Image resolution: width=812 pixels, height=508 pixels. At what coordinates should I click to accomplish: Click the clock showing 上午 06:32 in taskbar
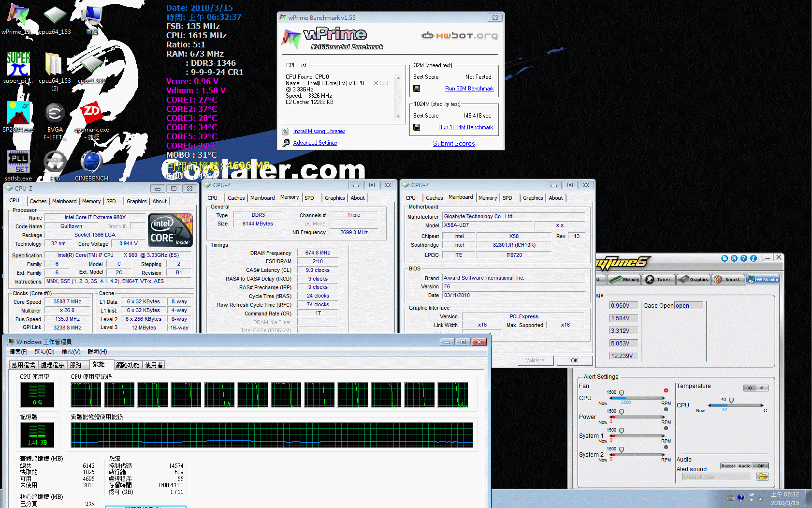click(785, 494)
